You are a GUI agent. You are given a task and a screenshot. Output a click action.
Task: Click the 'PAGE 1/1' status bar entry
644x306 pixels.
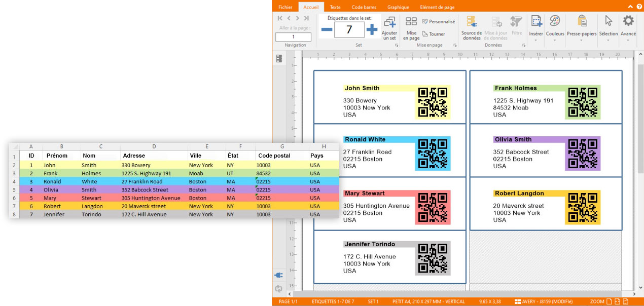coord(288,301)
